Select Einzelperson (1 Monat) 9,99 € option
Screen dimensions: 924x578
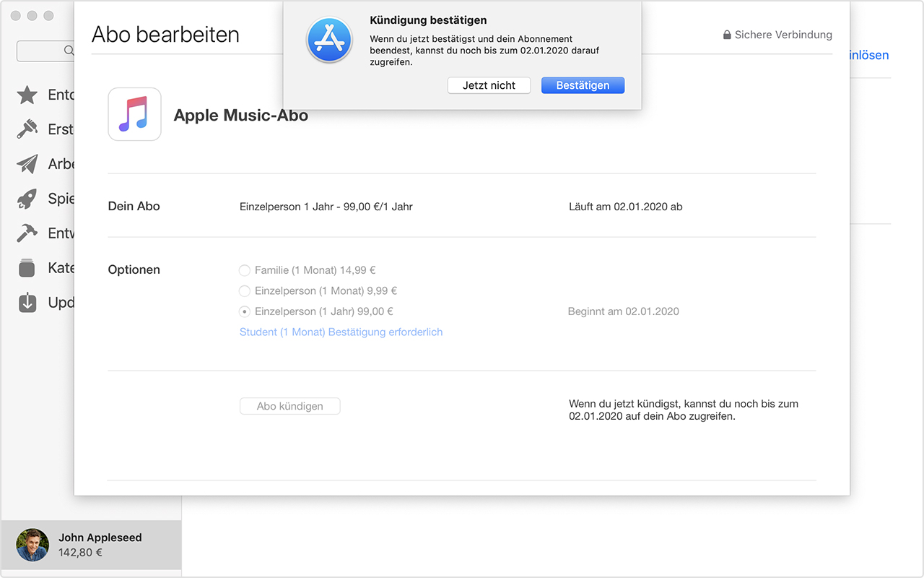point(318,290)
